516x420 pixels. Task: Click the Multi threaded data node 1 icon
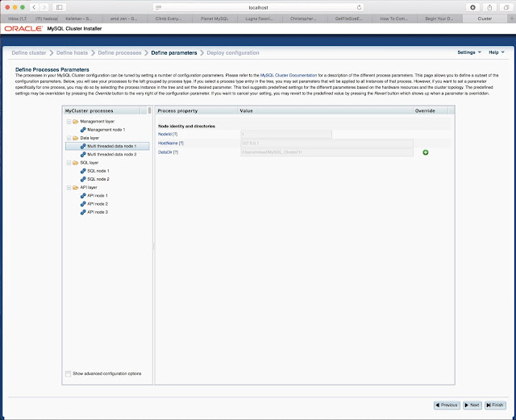83,146
